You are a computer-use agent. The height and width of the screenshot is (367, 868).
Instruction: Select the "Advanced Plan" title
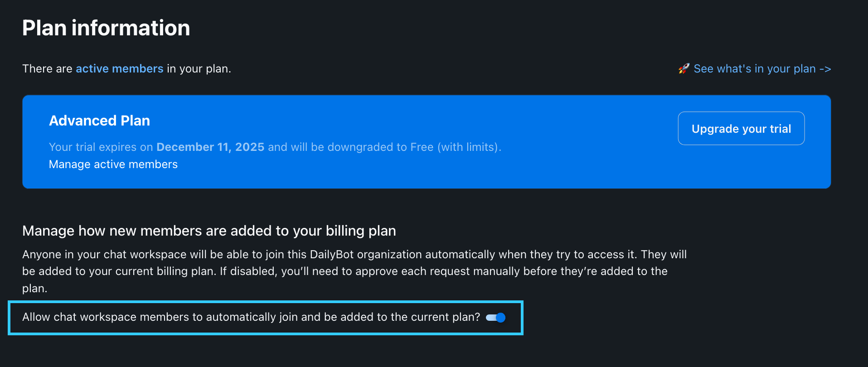99,121
